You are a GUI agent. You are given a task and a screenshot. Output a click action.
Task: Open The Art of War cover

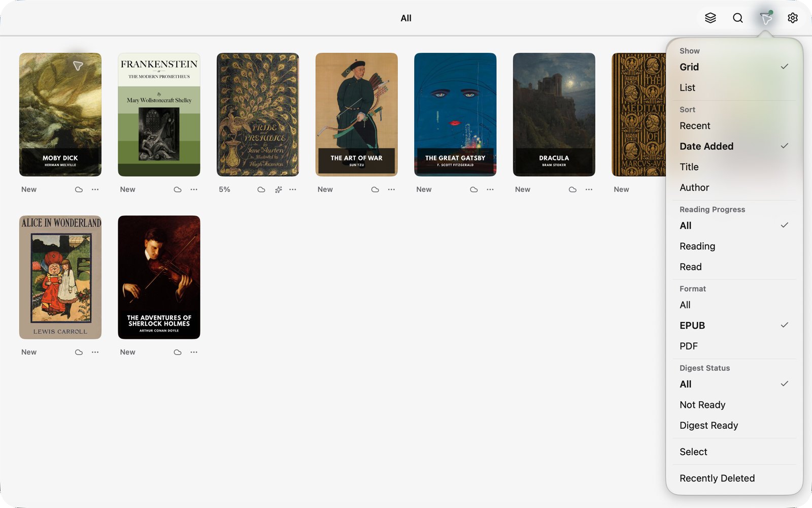357,115
